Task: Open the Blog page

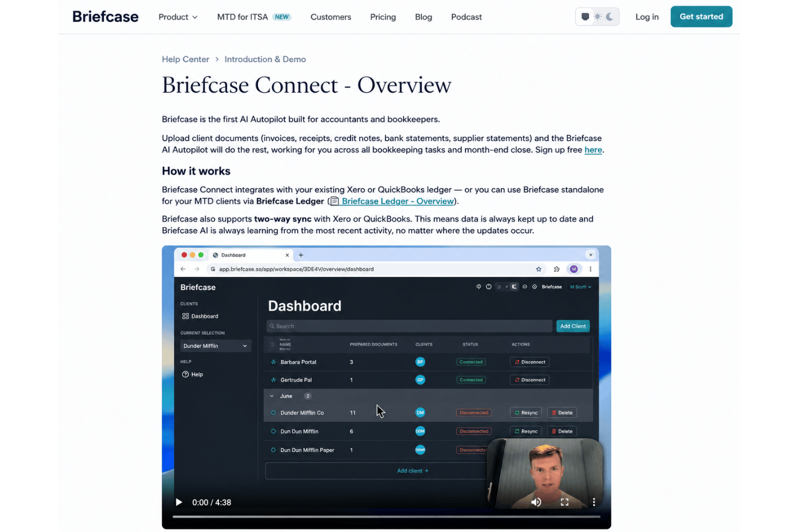Action: pos(423,17)
